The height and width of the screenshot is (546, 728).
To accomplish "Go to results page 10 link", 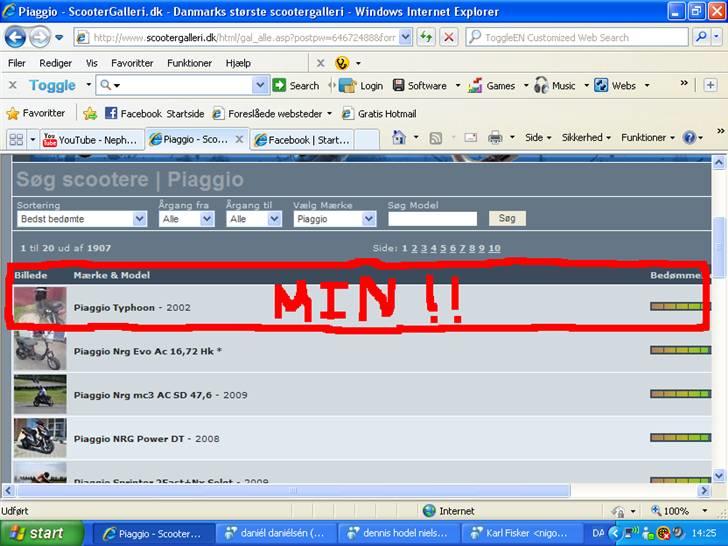I will [494, 248].
